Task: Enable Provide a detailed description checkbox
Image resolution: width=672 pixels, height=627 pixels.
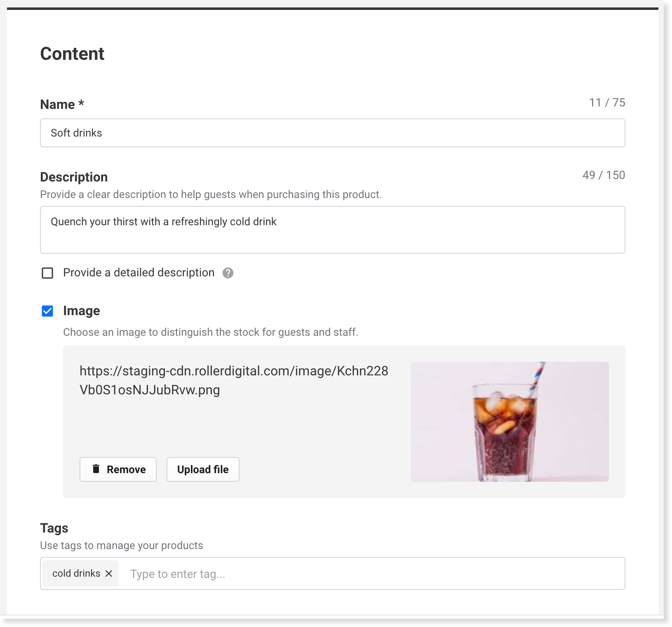Action: tap(47, 273)
